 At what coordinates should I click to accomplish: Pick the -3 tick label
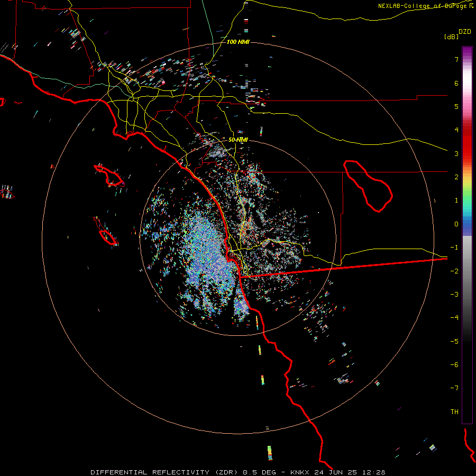(x=454, y=295)
